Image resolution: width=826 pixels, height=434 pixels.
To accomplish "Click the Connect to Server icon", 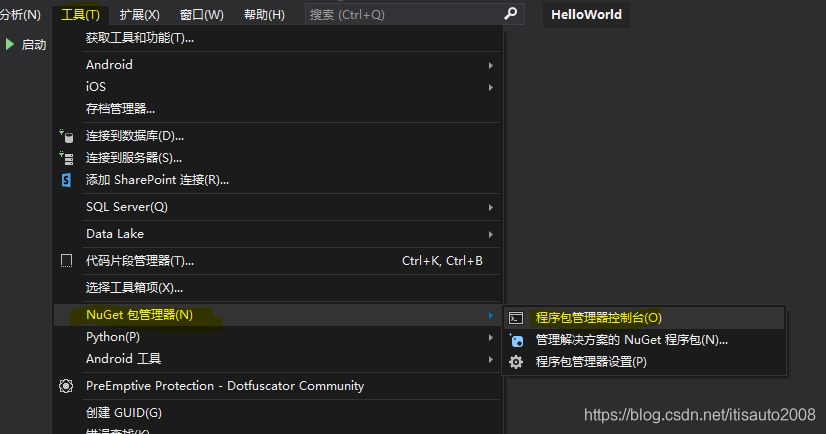I will click(66, 158).
